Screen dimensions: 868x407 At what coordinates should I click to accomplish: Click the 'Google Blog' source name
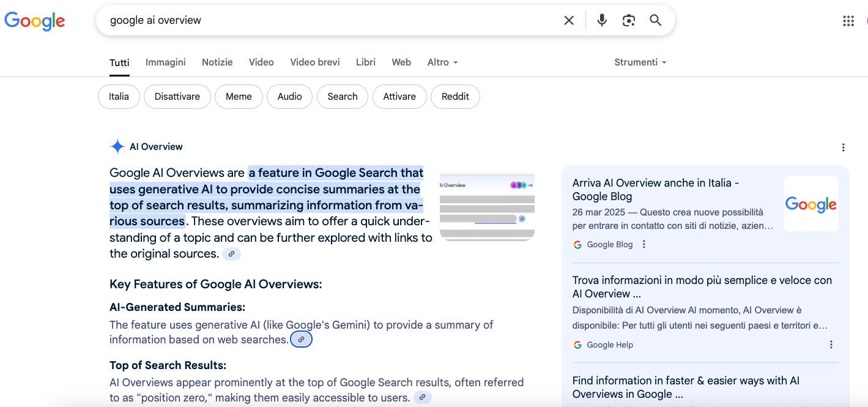pos(609,244)
